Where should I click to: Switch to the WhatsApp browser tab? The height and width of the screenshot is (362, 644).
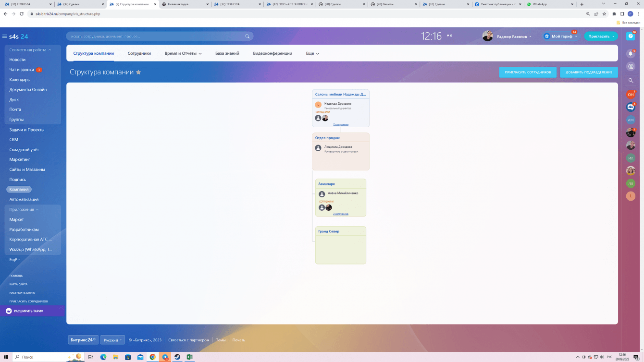click(x=549, y=4)
